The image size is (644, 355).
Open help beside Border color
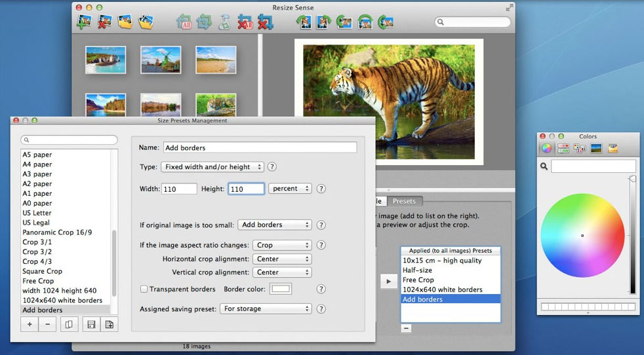click(x=321, y=289)
